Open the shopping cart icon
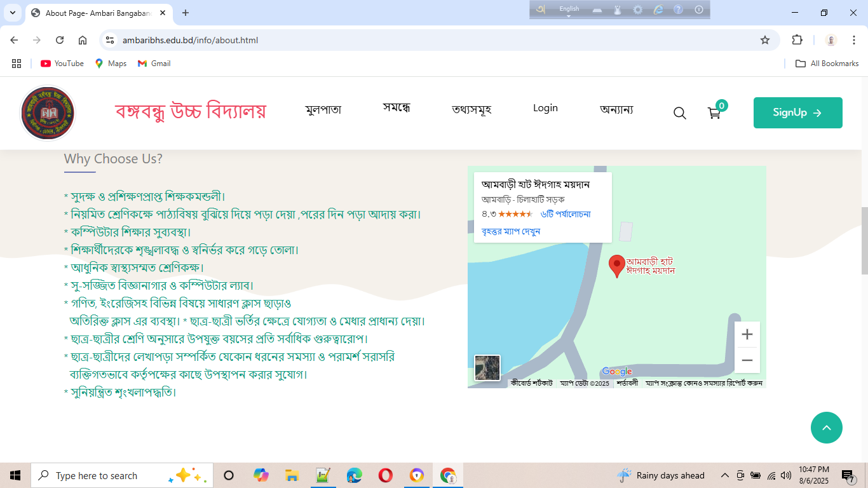This screenshot has width=868, height=488. [x=714, y=113]
